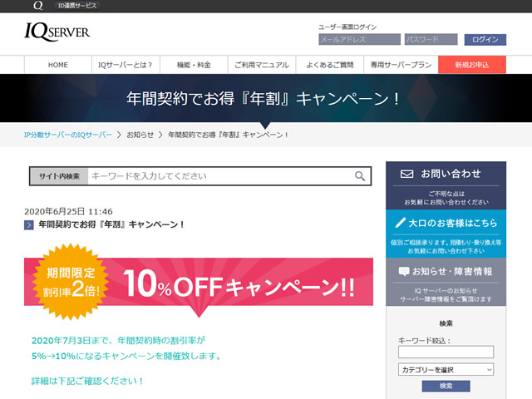Image resolution: width=532 pixels, height=399 pixels.
Task: Click the 期間限定 割引率2倍 badge
Action: coord(71,282)
